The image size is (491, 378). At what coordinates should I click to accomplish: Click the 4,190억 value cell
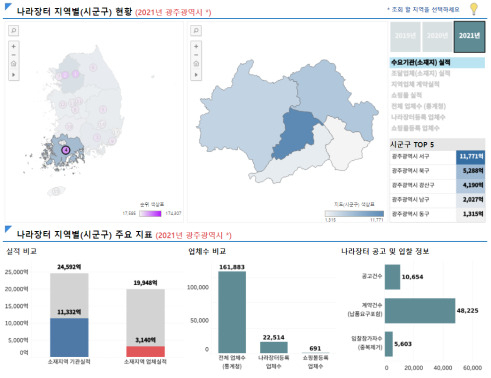click(x=471, y=185)
